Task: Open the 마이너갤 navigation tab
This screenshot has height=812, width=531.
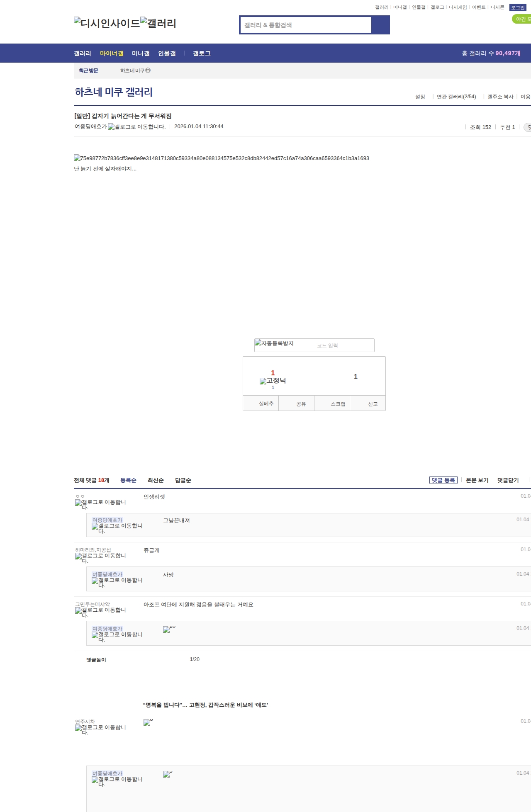Action: click(112, 53)
